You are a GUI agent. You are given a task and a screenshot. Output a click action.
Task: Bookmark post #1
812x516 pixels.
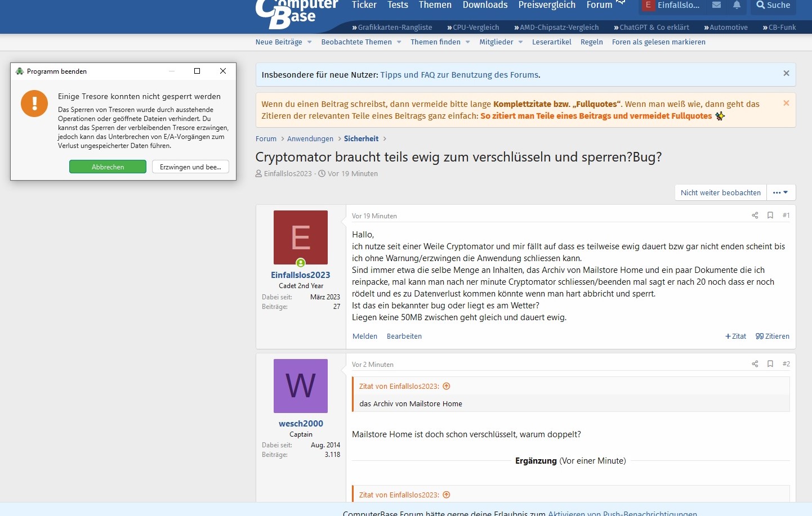[770, 216]
